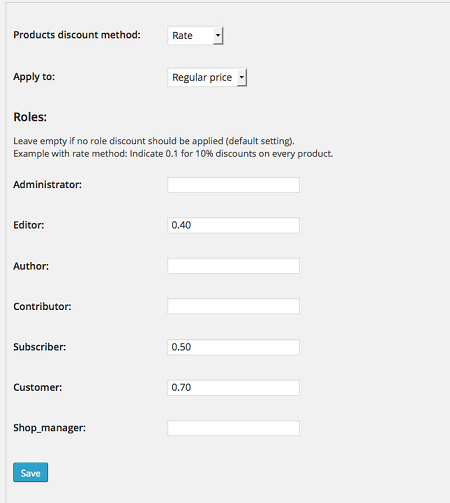Select the Contributor discount input box

tap(233, 306)
